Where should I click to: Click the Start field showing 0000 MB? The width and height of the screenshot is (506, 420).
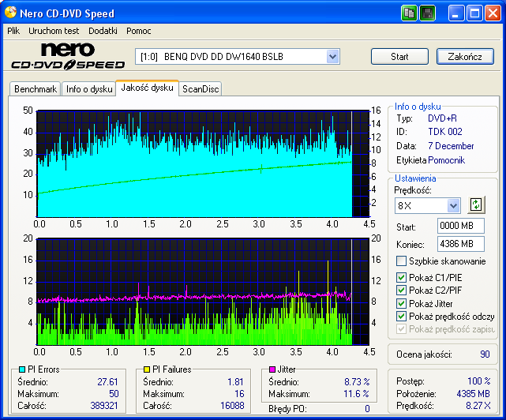[461, 226]
